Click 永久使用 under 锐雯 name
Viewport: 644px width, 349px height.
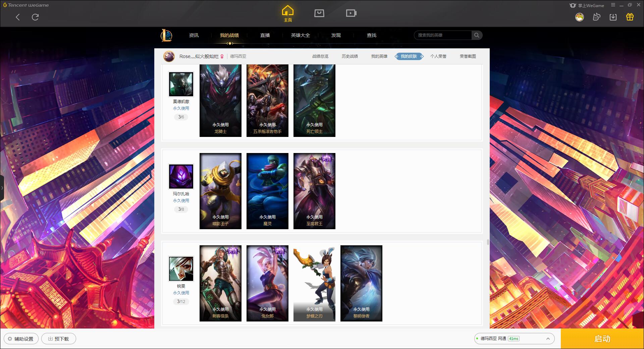coord(181,293)
